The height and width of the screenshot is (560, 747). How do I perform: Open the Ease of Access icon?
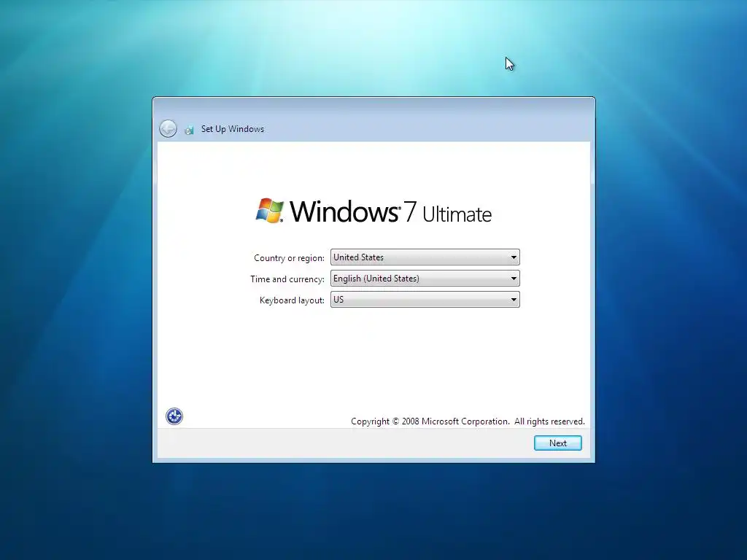(x=174, y=416)
